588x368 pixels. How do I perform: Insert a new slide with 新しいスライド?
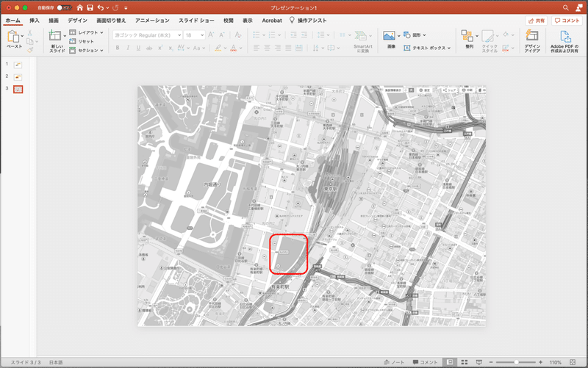coord(55,36)
